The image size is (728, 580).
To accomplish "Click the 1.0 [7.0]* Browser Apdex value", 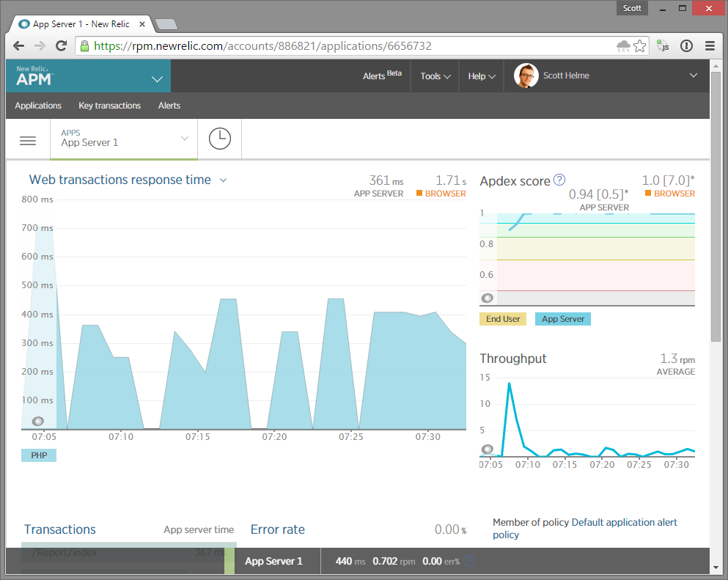I will (668, 180).
